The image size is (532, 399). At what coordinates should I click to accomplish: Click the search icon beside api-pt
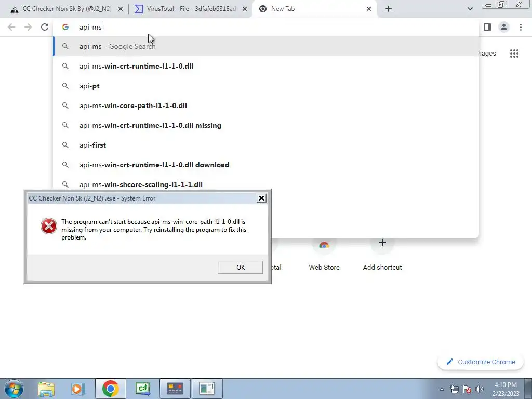pyautogui.click(x=65, y=86)
